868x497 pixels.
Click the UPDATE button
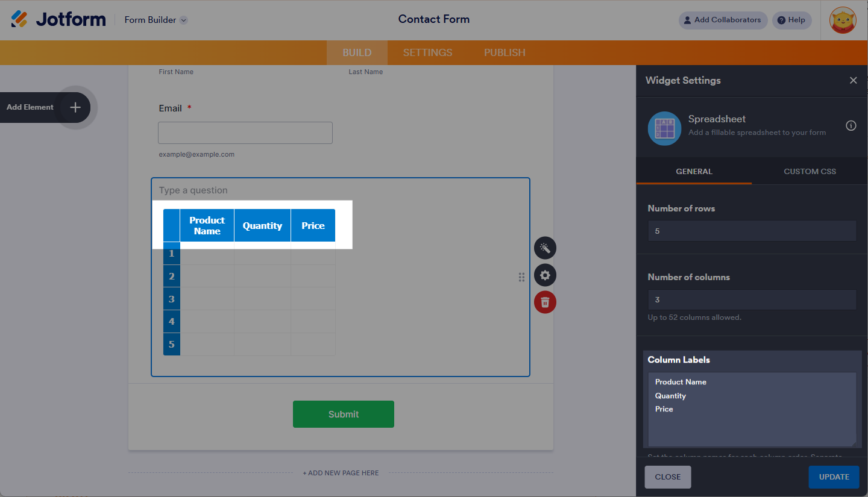(834, 477)
